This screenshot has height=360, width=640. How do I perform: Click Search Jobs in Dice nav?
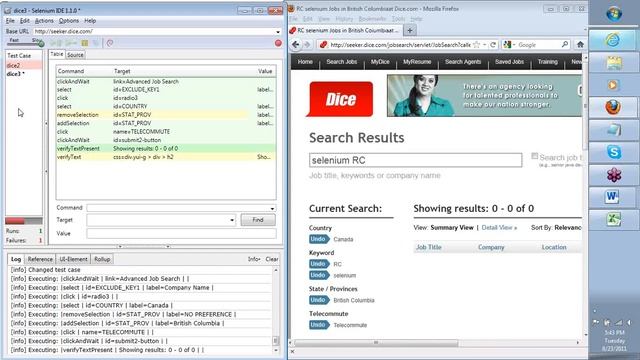pyautogui.click(x=342, y=62)
